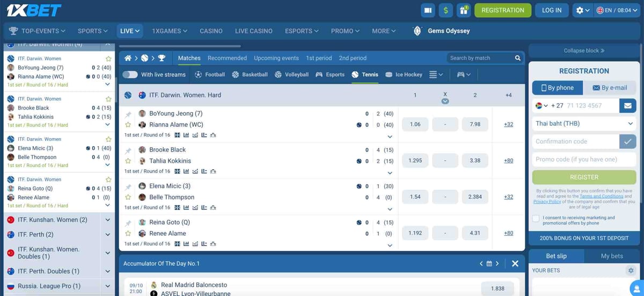Open language and time EN / 08:04 dropdown

(x=617, y=10)
